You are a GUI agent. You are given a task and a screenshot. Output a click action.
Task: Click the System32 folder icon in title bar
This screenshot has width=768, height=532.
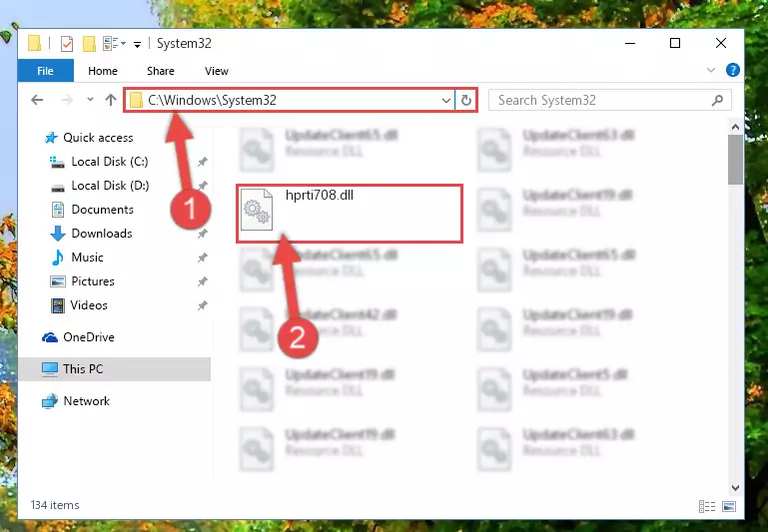click(x=34, y=44)
